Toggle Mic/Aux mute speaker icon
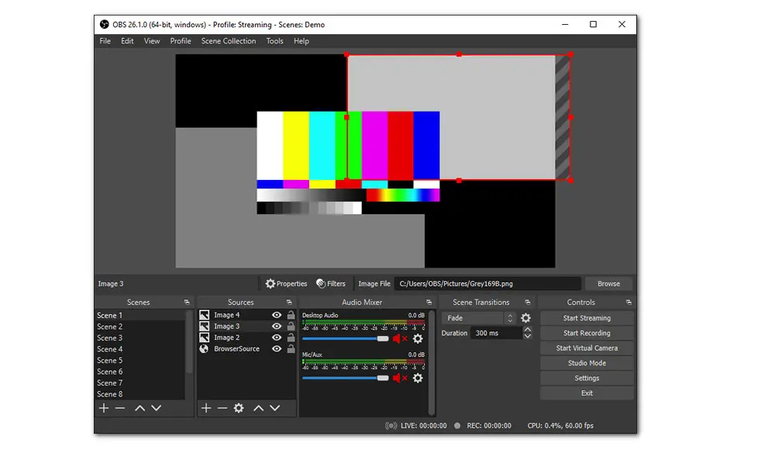Image resolution: width=775 pixels, height=450 pixels. [399, 378]
